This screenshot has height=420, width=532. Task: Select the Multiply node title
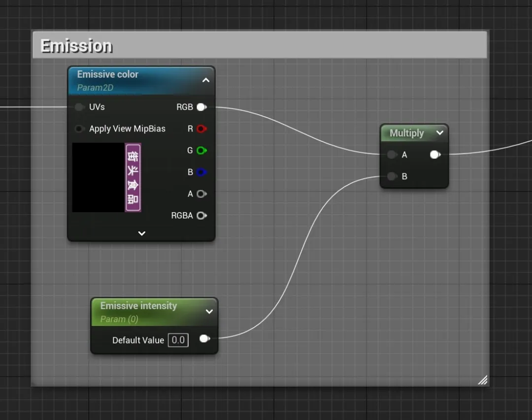pos(406,133)
